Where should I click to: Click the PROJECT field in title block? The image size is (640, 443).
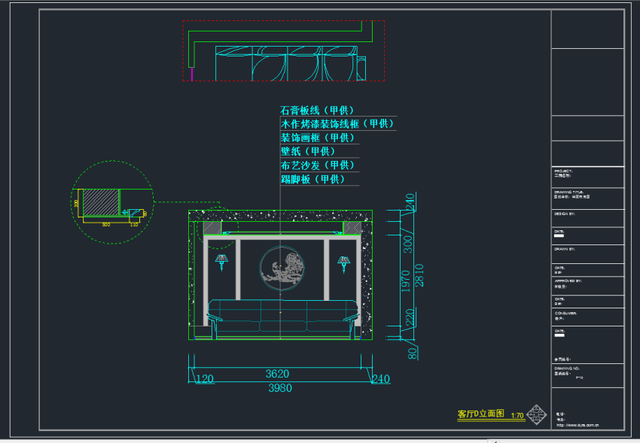point(588,177)
